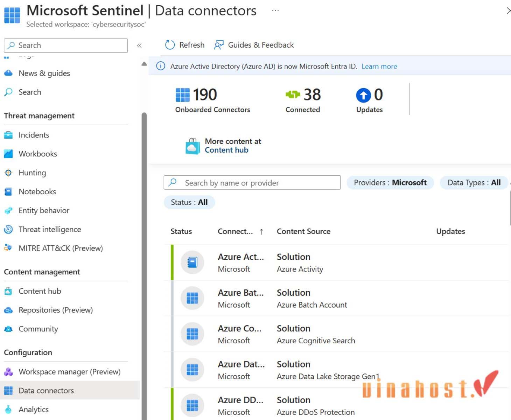Click Search by name or provider field
The width and height of the screenshot is (511, 420).
(x=252, y=183)
